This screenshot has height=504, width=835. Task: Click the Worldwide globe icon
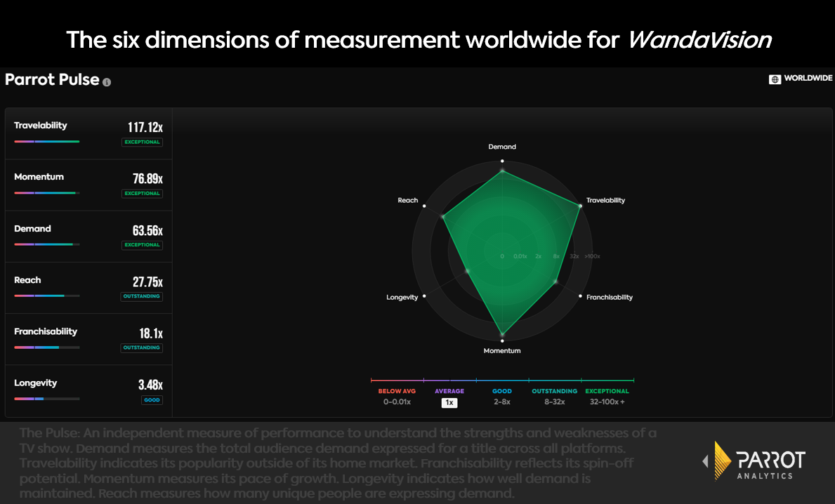pos(775,79)
